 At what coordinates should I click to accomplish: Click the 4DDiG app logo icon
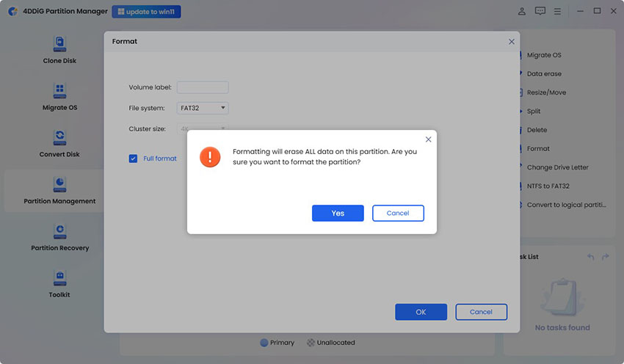[x=12, y=11]
